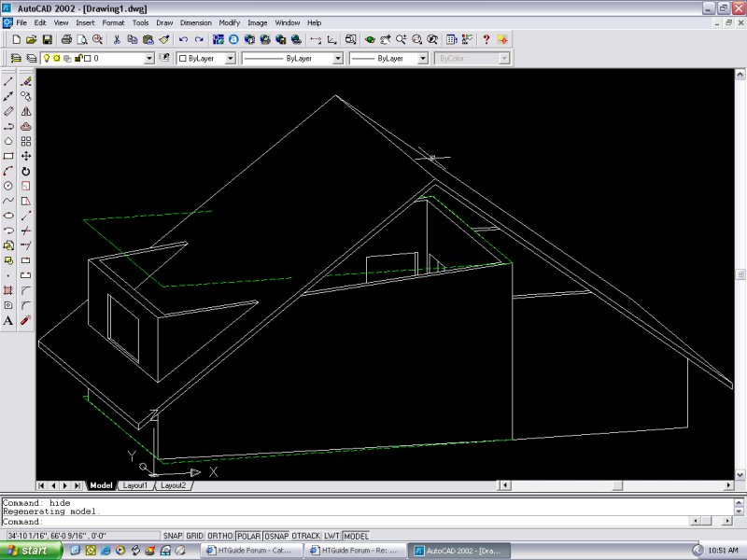Expand the color ByLayer dropdown
Image resolution: width=747 pixels, height=560 pixels.
pos(230,58)
